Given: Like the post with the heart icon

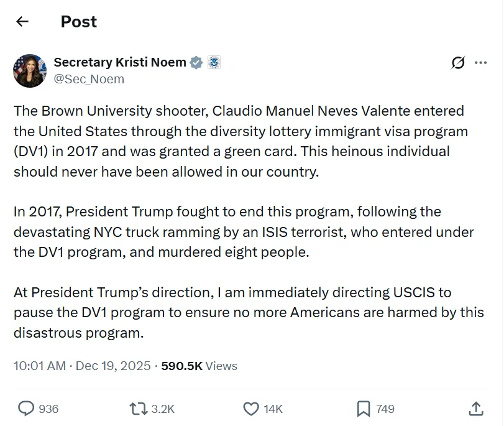Looking at the screenshot, I should tap(250, 409).
